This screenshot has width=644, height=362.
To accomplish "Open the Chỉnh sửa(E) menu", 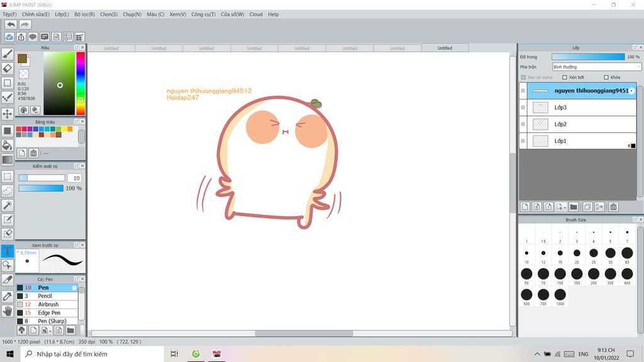I will [35, 14].
